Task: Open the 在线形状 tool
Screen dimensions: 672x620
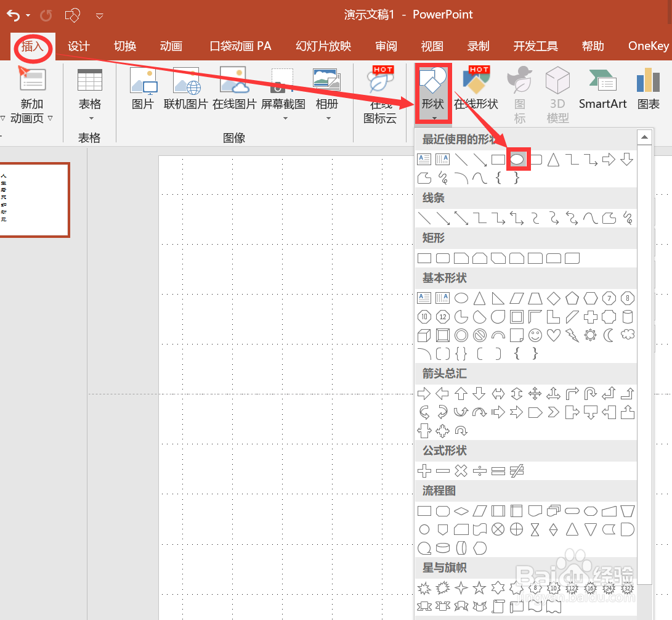Action: click(476, 88)
